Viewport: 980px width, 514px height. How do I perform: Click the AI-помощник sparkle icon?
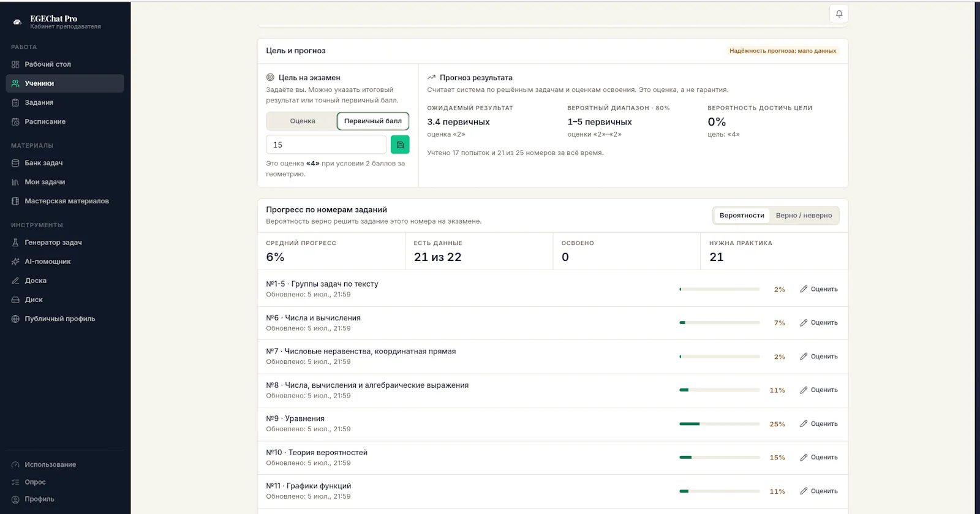[15, 262]
